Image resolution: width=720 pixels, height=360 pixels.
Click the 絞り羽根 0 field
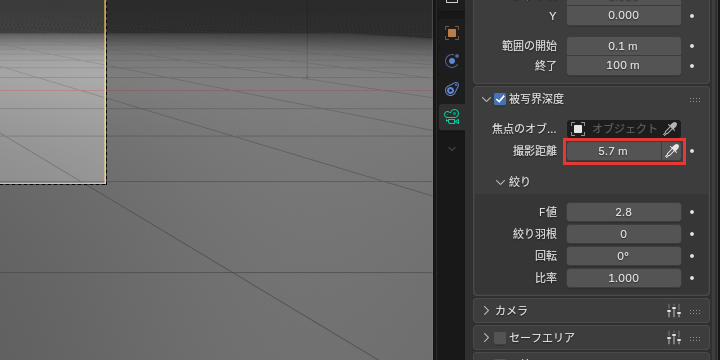[x=624, y=234]
